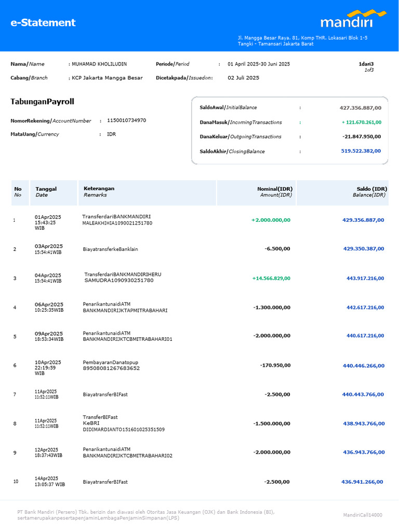Click amount -6.500,00
399x532 pixels.
pyautogui.click(x=277, y=249)
